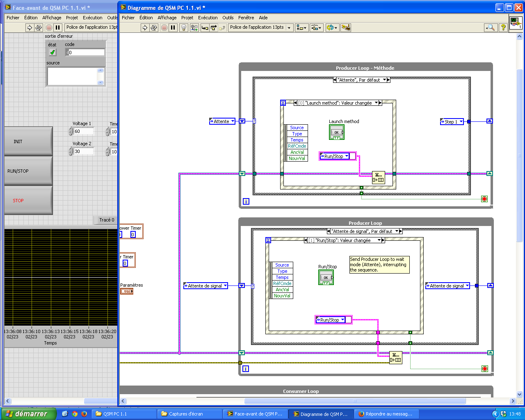Click the red STOP button on front panel
The image size is (525, 420).
28,201
